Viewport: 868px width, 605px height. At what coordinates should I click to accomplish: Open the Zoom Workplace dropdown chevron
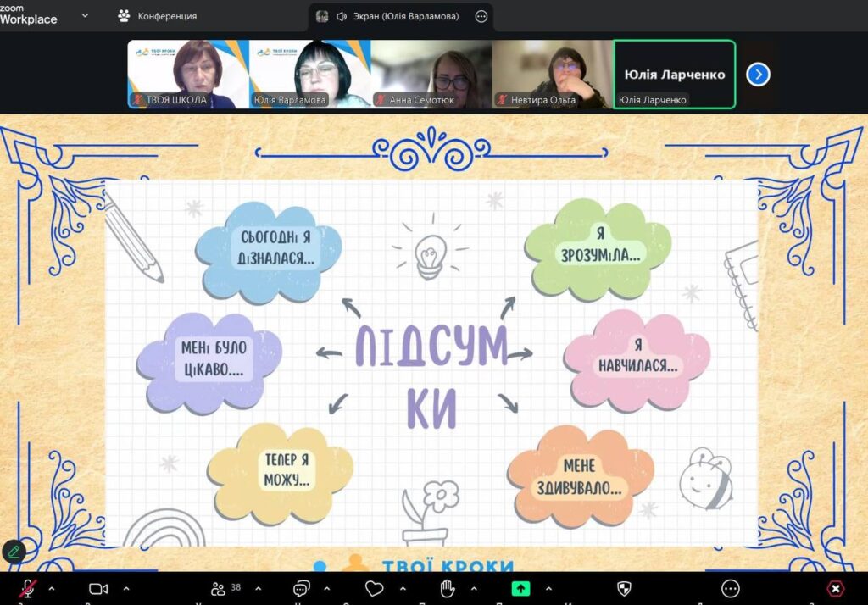[85, 15]
